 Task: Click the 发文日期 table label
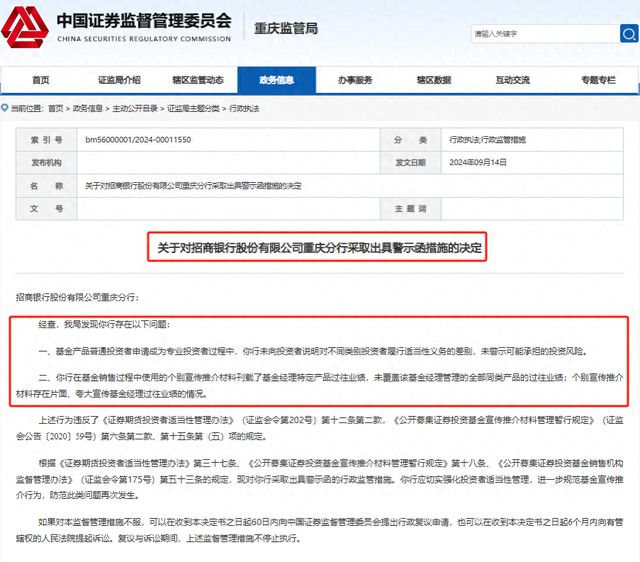click(x=410, y=162)
